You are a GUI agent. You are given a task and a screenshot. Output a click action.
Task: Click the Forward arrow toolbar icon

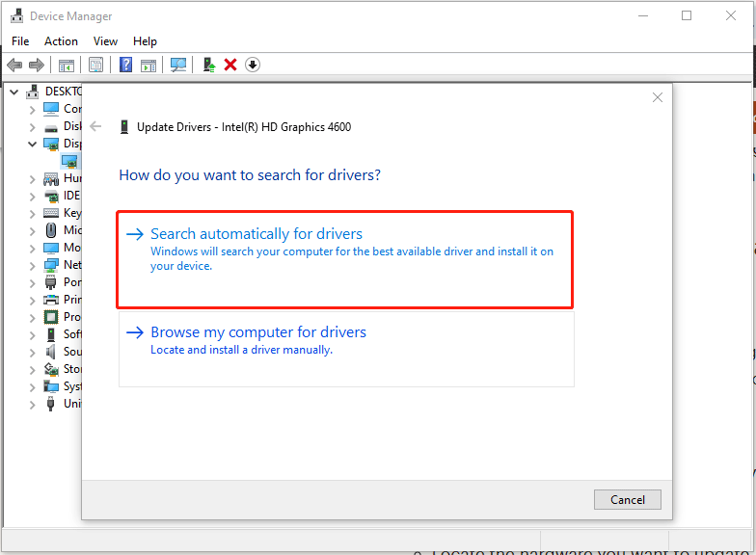click(37, 65)
